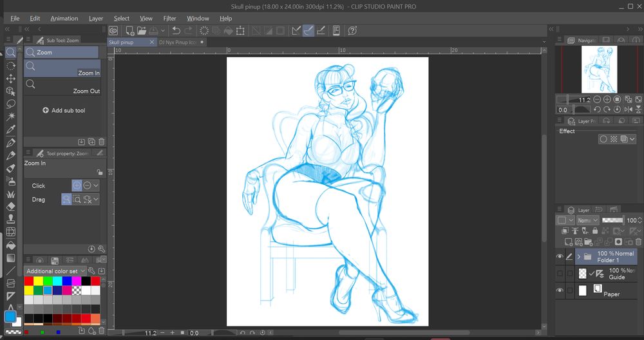Open the layer blending mode dropdown
Viewport: 644px width, 340px height.
pyautogui.click(x=588, y=220)
